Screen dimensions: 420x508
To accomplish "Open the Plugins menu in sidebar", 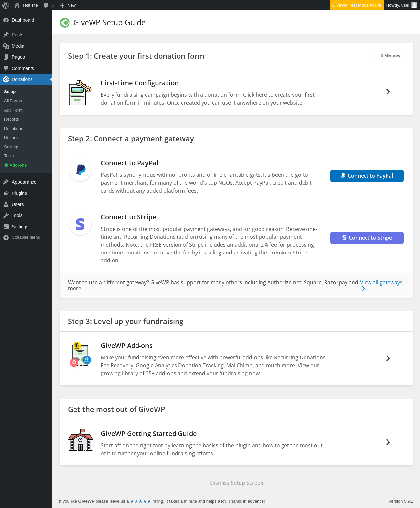I will coord(19,193).
